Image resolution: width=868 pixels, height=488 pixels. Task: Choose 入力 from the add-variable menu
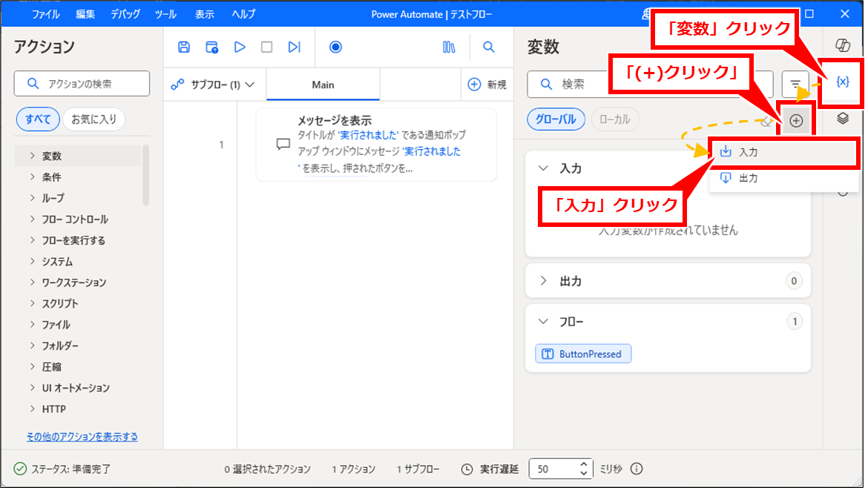coord(748,152)
